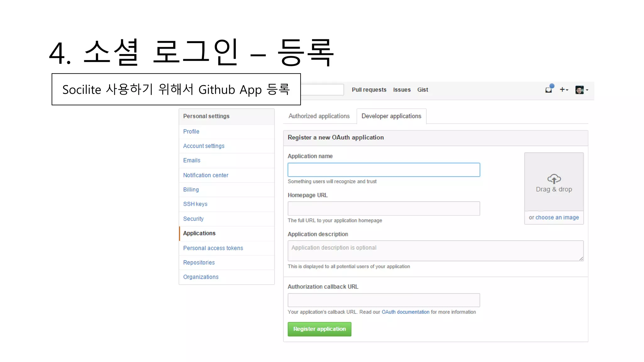The image size is (644, 362).
Task: Open Account settings in sidebar
Action: 226,146
